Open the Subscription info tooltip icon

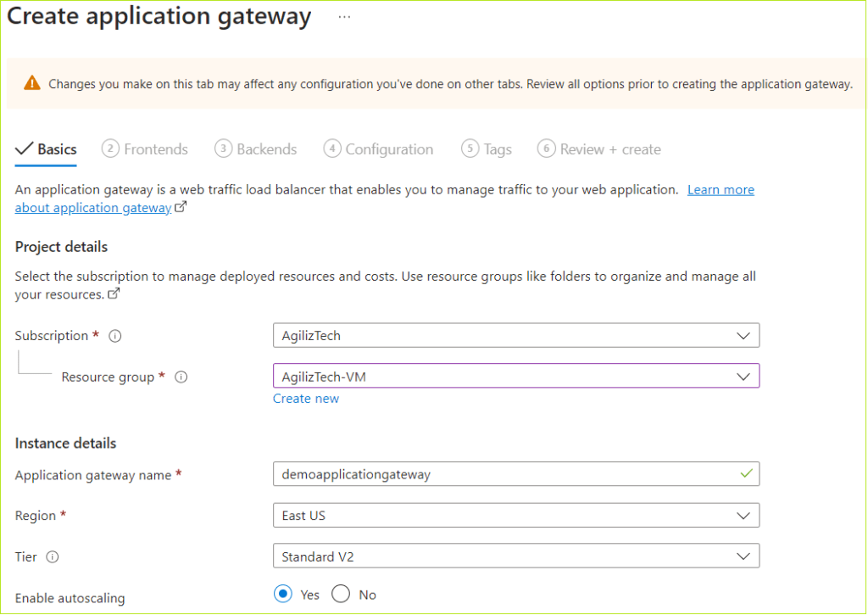pos(114,335)
